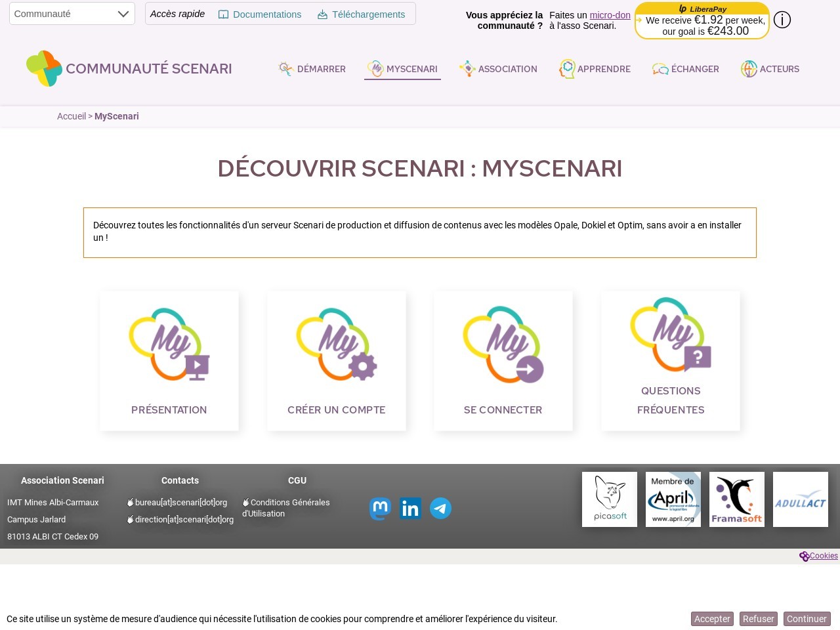Click the Adullact partner logo
This screenshot has width=840, height=630.
[x=801, y=499]
